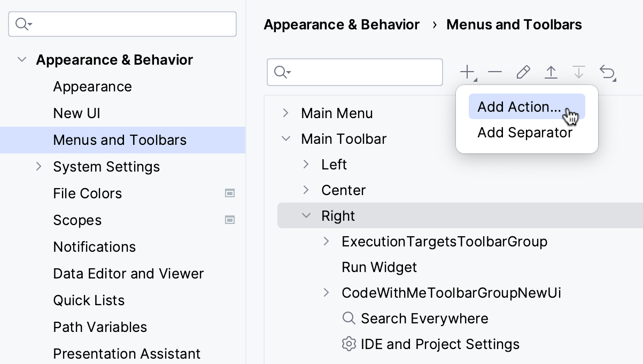The image size is (643, 364).
Task: Select the Edit (pencil) icon
Action: pyautogui.click(x=523, y=72)
